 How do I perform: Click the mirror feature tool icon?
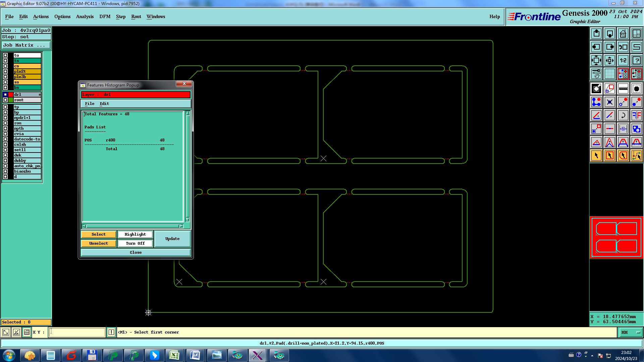click(x=636, y=115)
